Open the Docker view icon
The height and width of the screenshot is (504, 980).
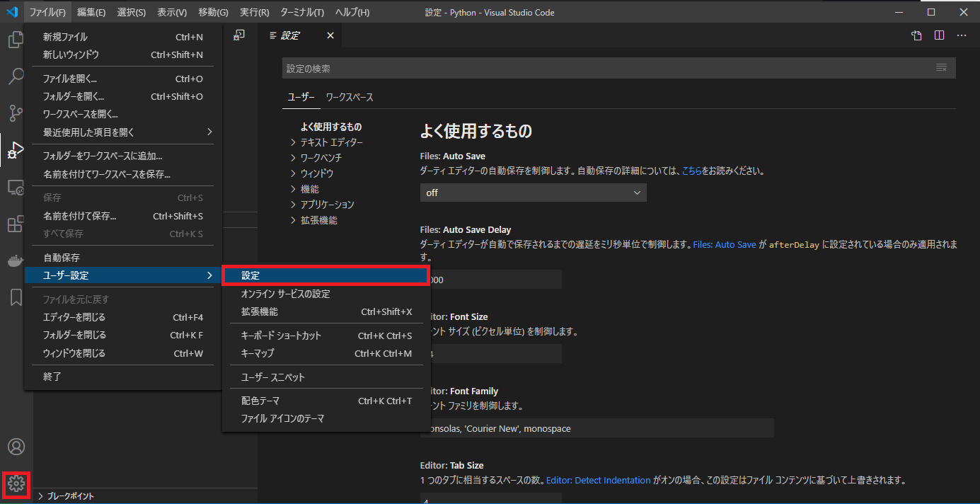(16, 261)
